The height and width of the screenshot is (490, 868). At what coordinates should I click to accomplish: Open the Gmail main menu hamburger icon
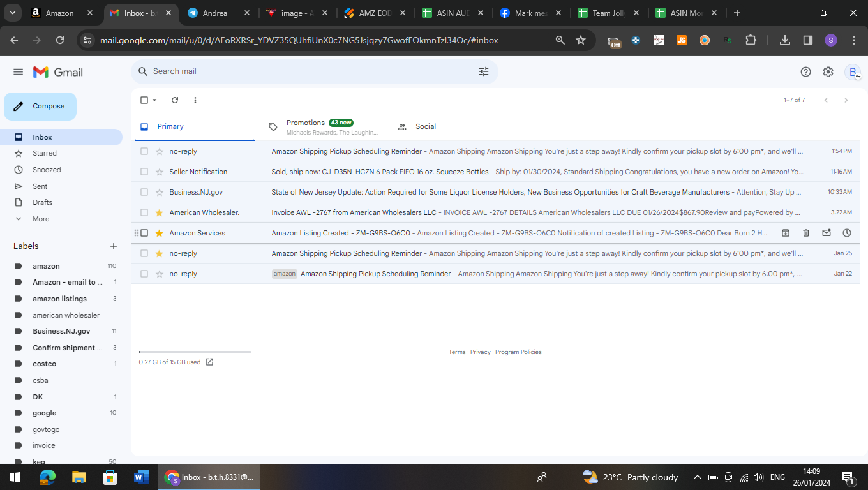[18, 72]
